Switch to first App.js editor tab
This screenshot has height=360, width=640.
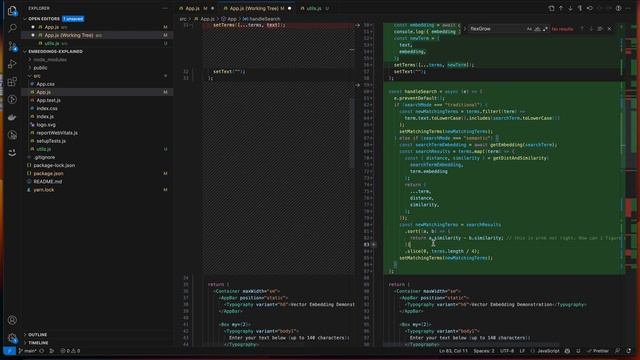[x=197, y=8]
